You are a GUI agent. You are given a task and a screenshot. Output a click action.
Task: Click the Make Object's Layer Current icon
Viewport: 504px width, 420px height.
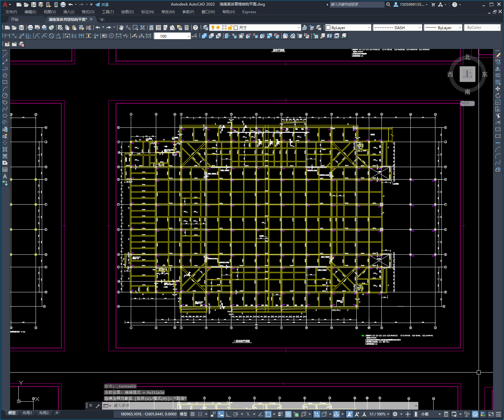[x=305, y=28]
